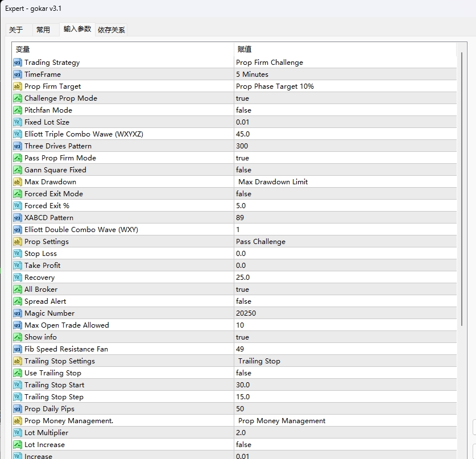Click the integer icon beside Magic Number
476x459 pixels.
pyautogui.click(x=17, y=313)
